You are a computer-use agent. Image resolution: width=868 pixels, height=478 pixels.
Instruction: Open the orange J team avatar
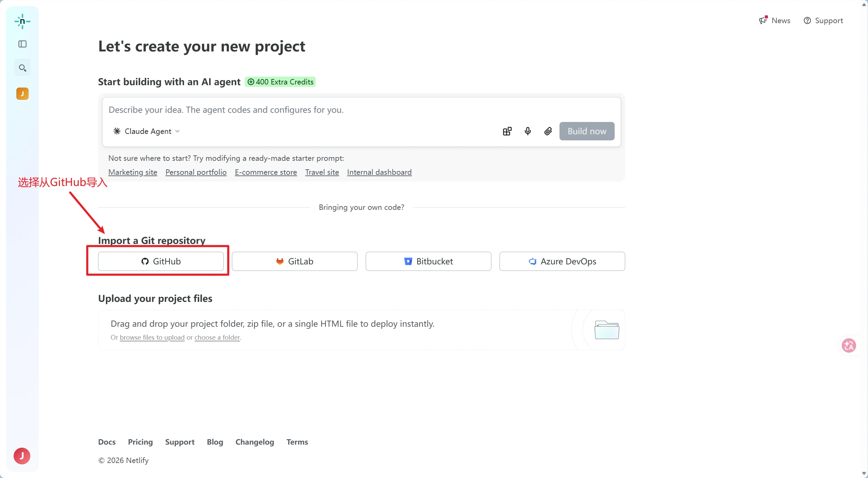[22, 94]
